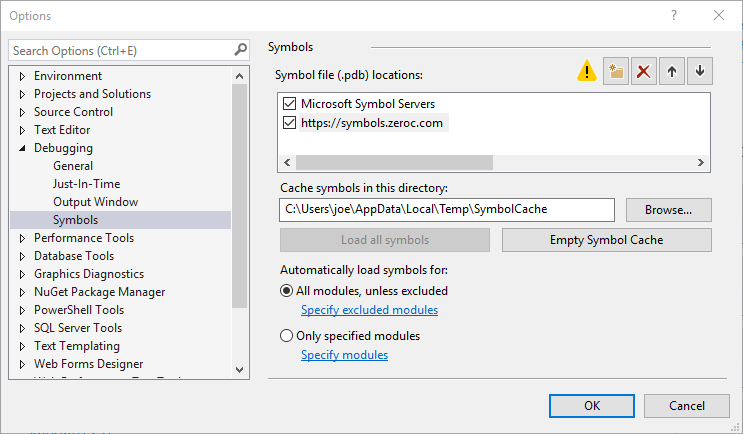Expand the Environment tree node
743x434 pixels.
click(22, 76)
